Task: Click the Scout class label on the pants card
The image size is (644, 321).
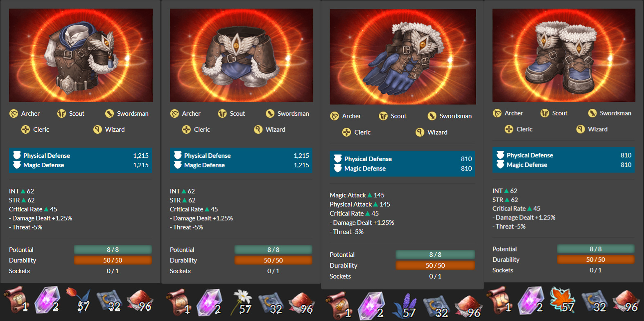Action: point(237,114)
